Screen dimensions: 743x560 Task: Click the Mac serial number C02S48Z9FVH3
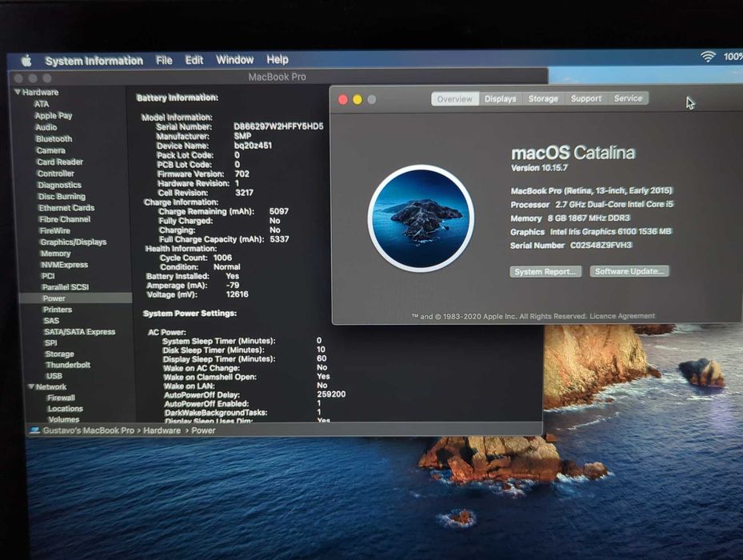601,245
